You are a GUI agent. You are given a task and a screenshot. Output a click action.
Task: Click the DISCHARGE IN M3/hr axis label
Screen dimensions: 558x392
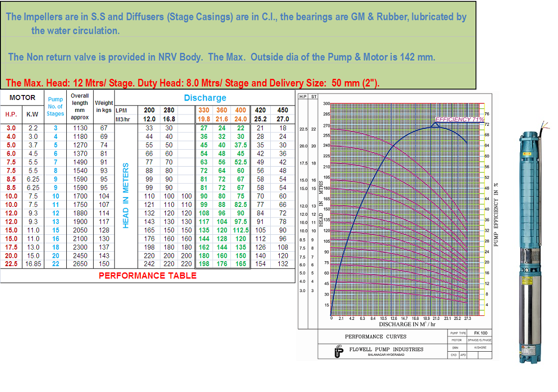pos(407,324)
